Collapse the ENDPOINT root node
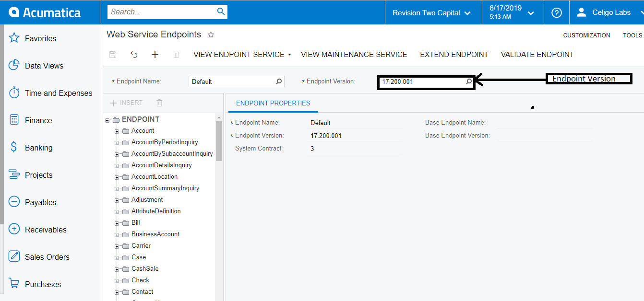The height and width of the screenshot is (301, 644). click(107, 120)
